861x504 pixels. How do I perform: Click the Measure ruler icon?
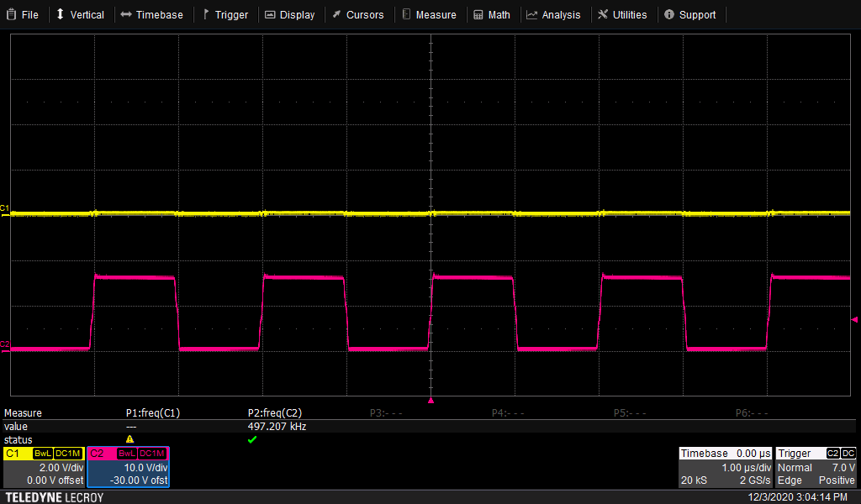coord(407,14)
